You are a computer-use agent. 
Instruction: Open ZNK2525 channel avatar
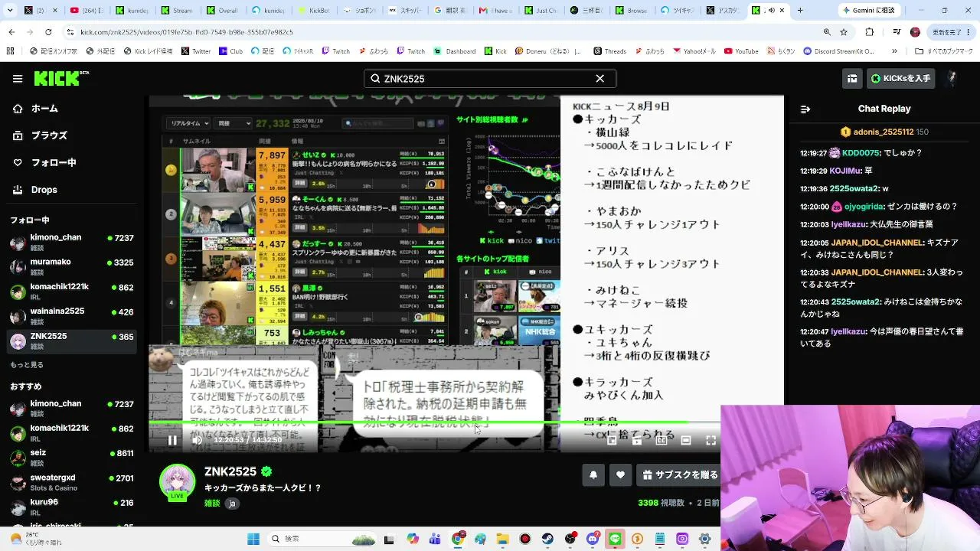point(177,482)
